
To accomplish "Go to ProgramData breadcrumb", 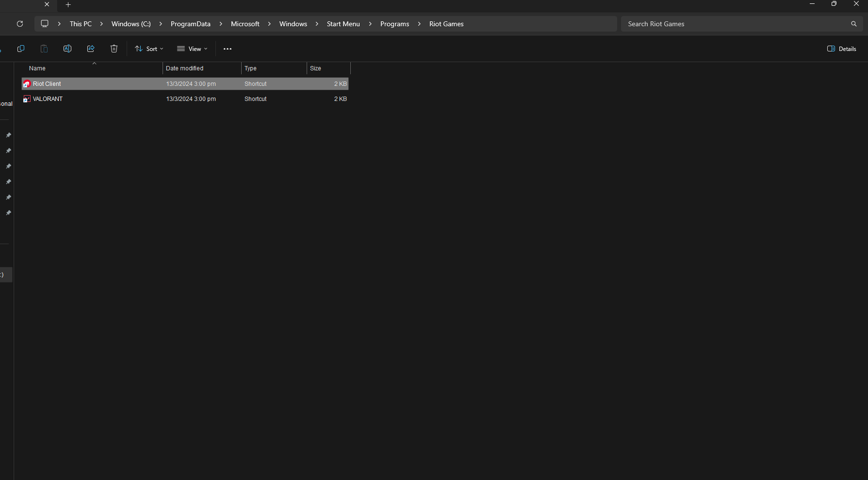I will 191,24.
